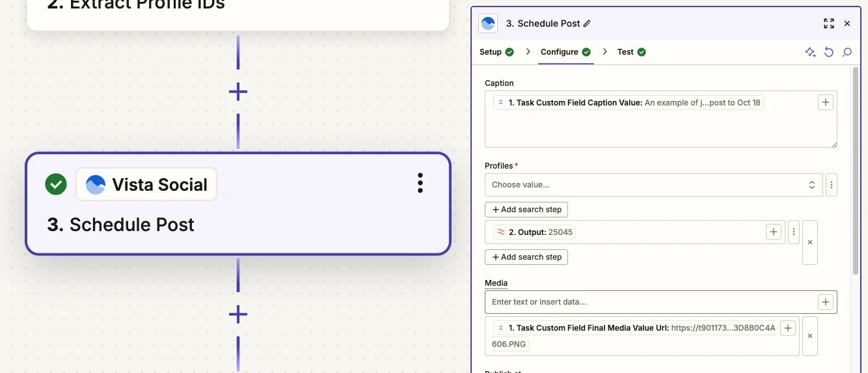868x373 pixels.
Task: Click the Vista Social logo in panel header
Action: tap(488, 23)
